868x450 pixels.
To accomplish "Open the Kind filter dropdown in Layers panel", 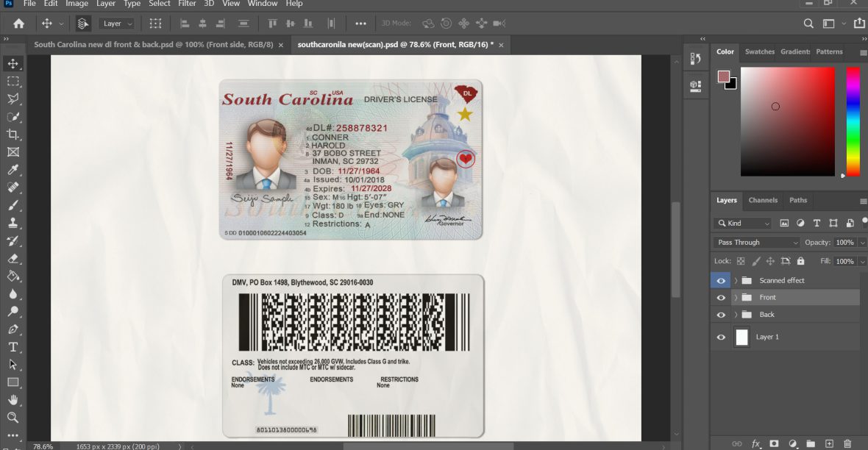I will pos(741,223).
